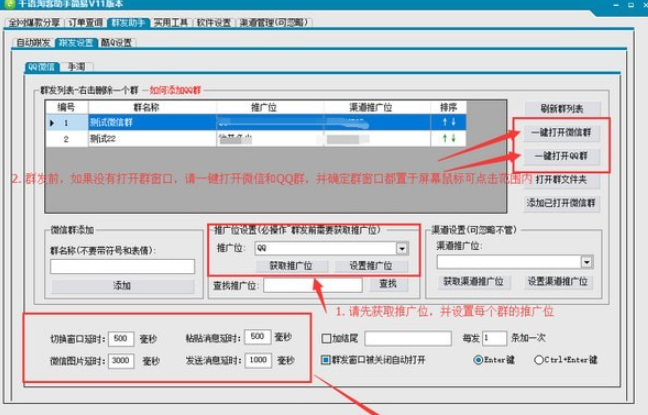Select the Enter键 radio button
This screenshot has width=648, height=415.
click(479, 359)
